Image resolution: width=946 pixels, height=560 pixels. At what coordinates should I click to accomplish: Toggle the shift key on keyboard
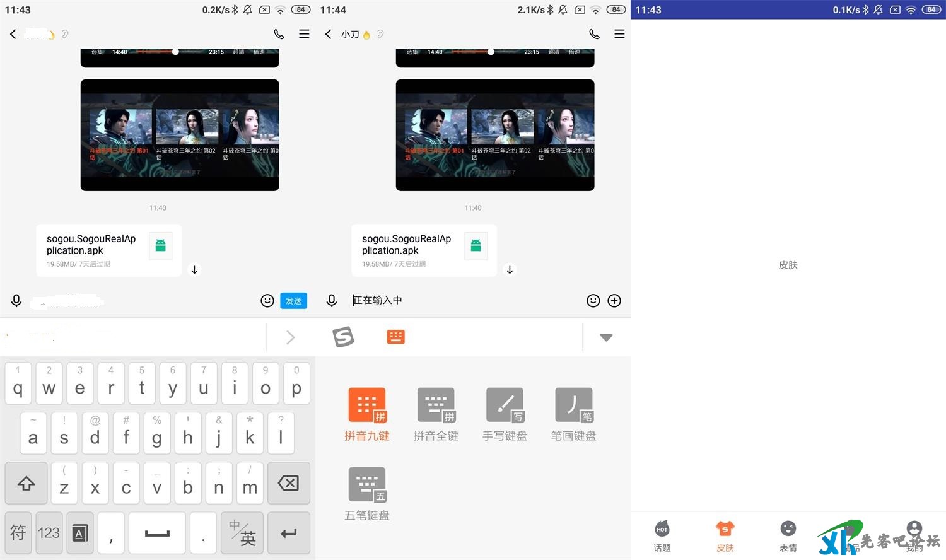pyautogui.click(x=26, y=484)
